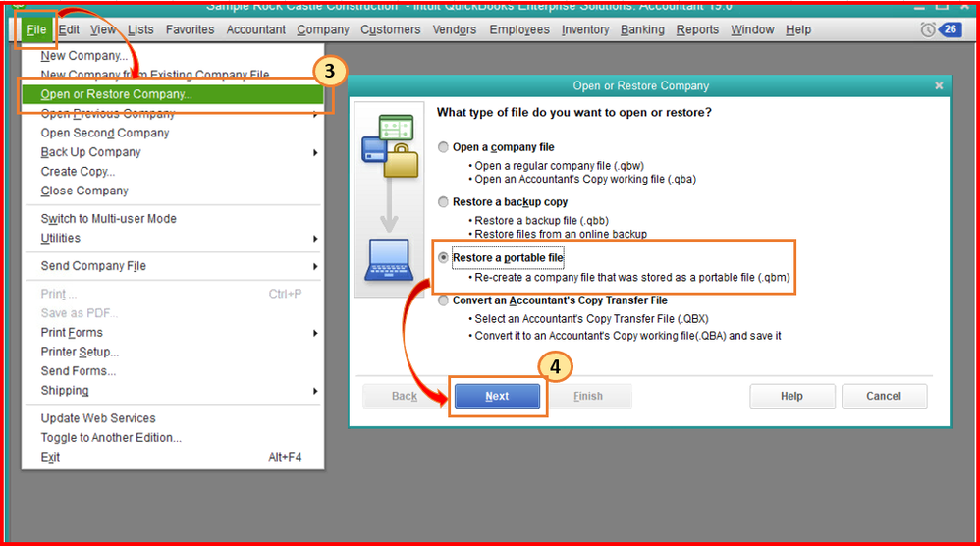Screen dimensions: 980x546
Task: Open the File menu
Action: tap(36, 30)
